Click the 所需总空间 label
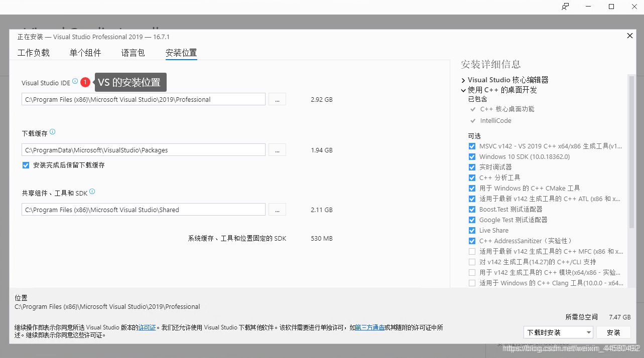Screen dimensions: 644x358 coord(582,317)
